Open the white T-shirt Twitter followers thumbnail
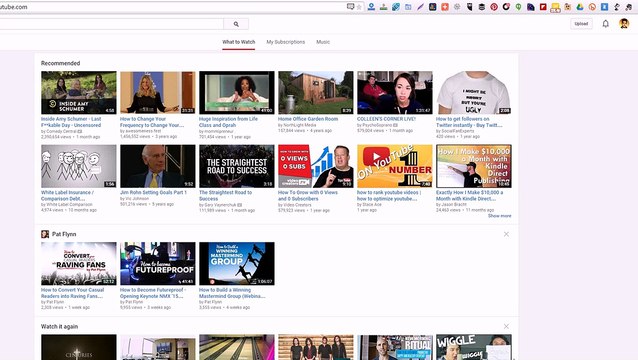 (x=474, y=93)
